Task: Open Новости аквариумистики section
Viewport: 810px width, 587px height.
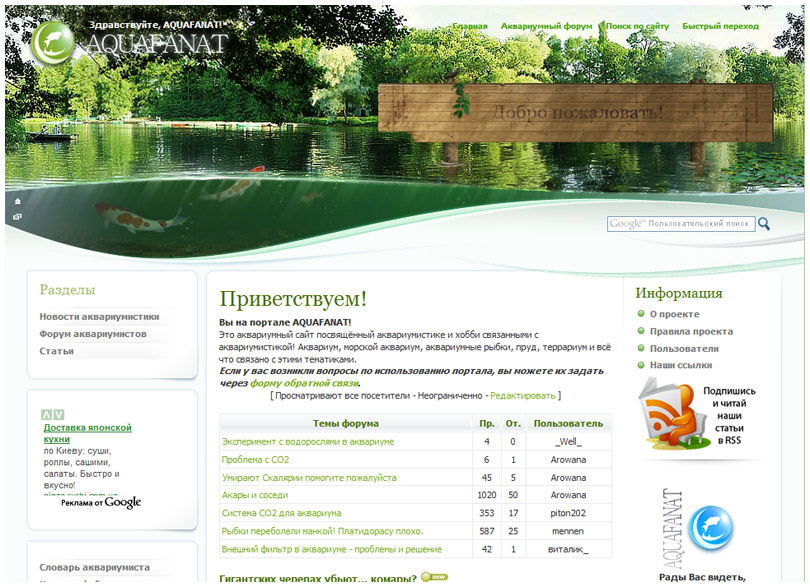Action: click(99, 317)
